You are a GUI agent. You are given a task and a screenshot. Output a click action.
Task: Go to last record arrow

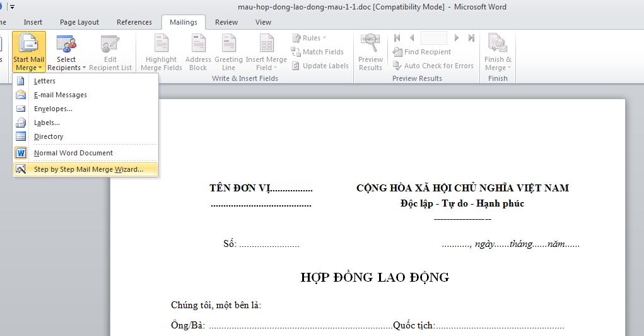pyautogui.click(x=471, y=38)
